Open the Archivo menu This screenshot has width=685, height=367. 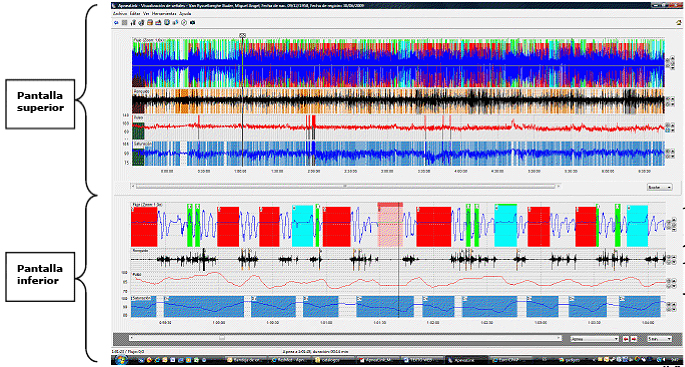(x=120, y=14)
